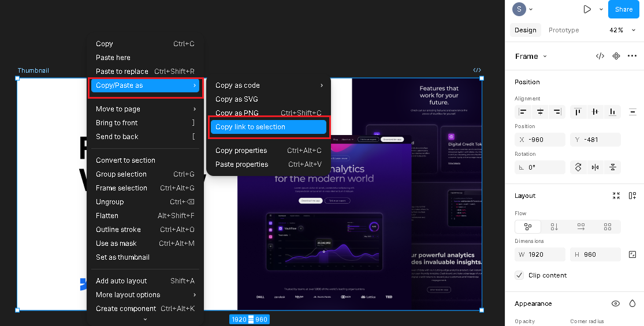The height and width of the screenshot is (326, 644).
Task: Click the resize to fit icon in Layout
Action: point(616,196)
